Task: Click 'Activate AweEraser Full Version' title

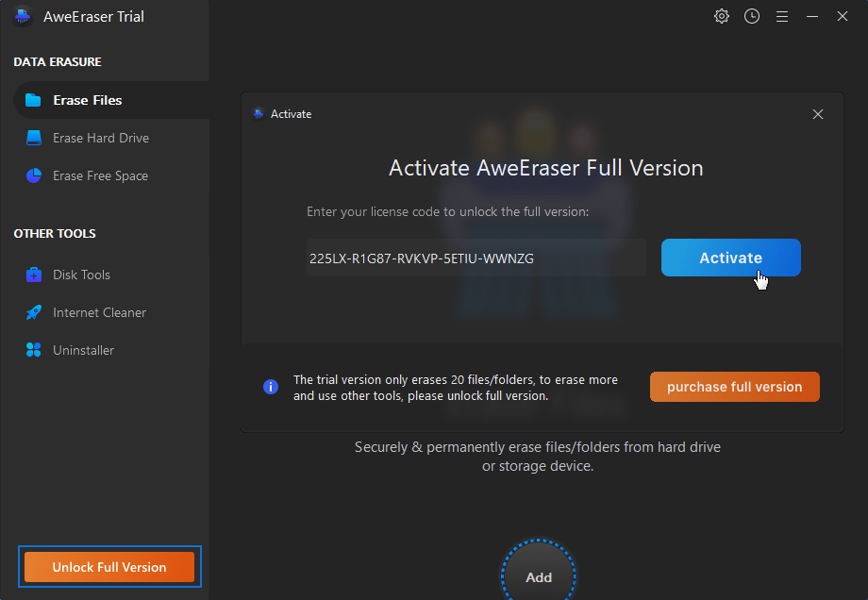Action: (546, 168)
